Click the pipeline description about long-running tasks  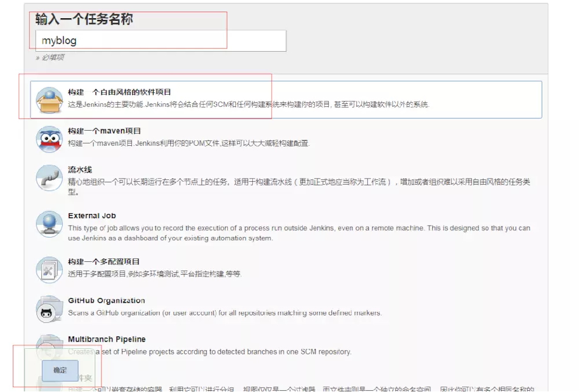[x=299, y=187]
